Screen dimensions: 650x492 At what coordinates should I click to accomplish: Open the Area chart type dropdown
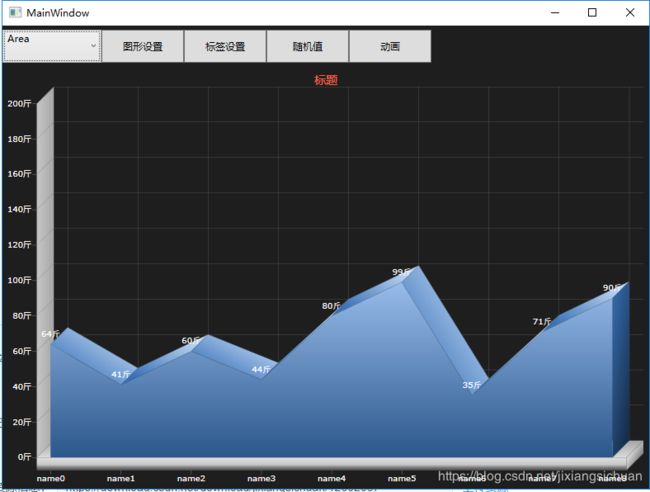(x=52, y=46)
